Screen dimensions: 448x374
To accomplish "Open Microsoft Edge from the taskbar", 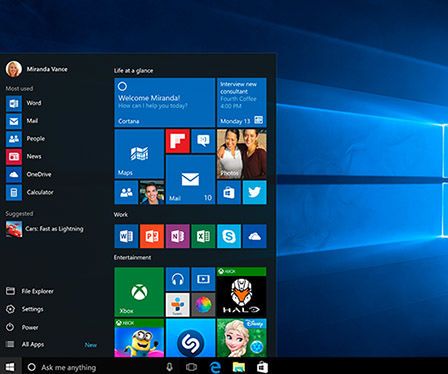I will (x=215, y=367).
